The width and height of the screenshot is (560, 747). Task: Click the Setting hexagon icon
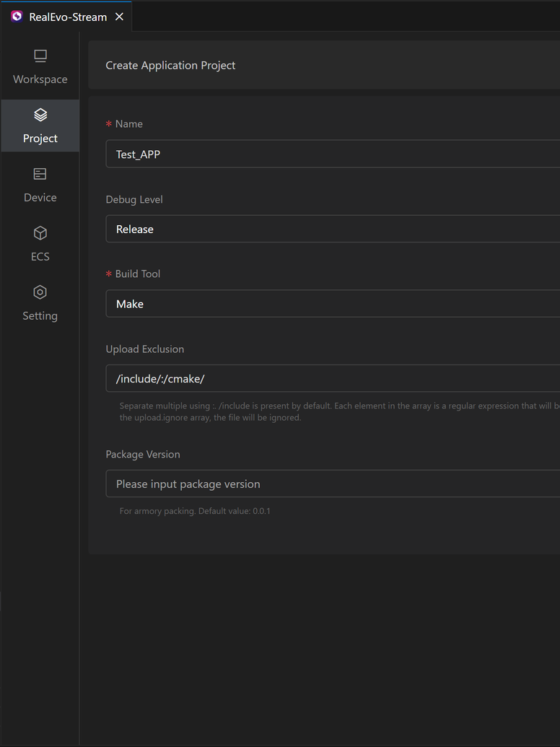(40, 292)
